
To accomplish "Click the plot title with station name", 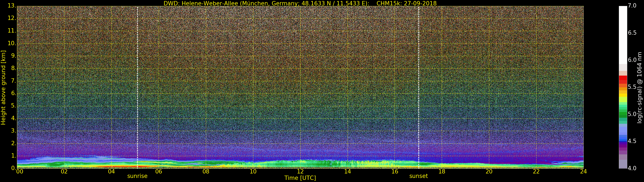I will pos(300,3).
